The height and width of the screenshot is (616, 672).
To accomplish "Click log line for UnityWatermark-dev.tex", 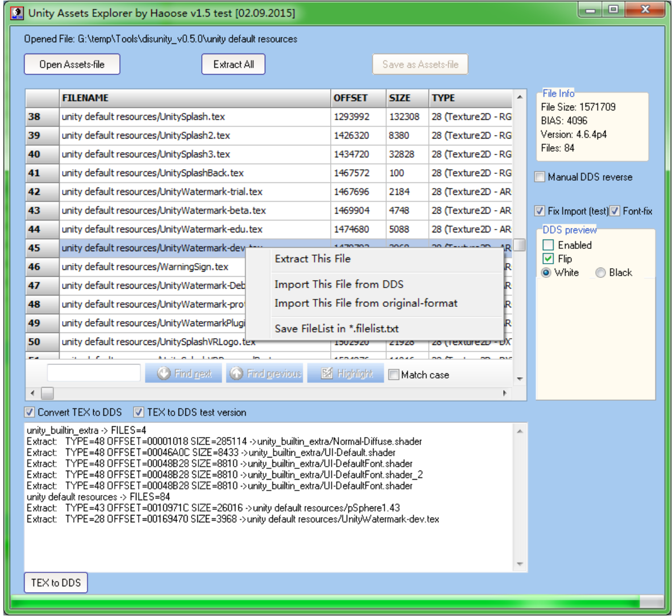I will tap(233, 519).
